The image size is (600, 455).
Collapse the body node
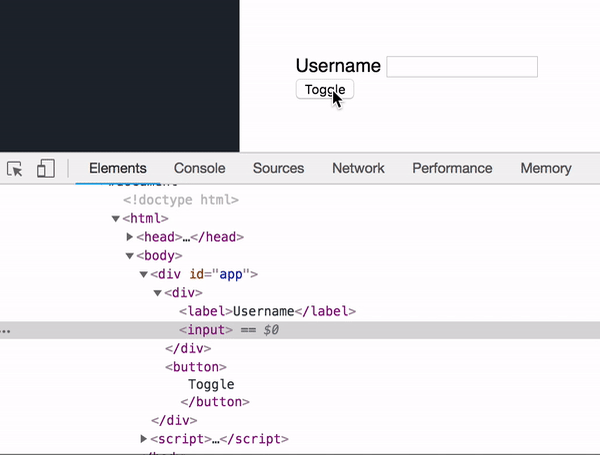pyautogui.click(x=130, y=256)
